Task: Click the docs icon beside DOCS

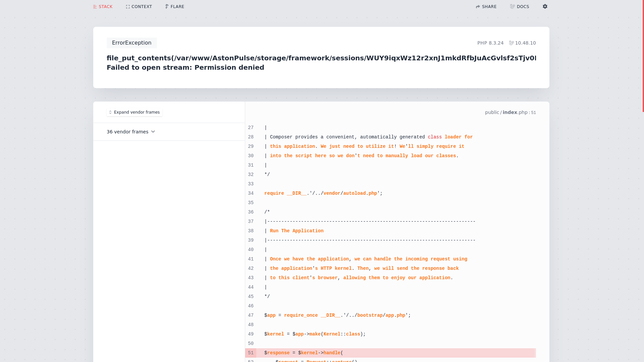Action: tap(512, 6)
